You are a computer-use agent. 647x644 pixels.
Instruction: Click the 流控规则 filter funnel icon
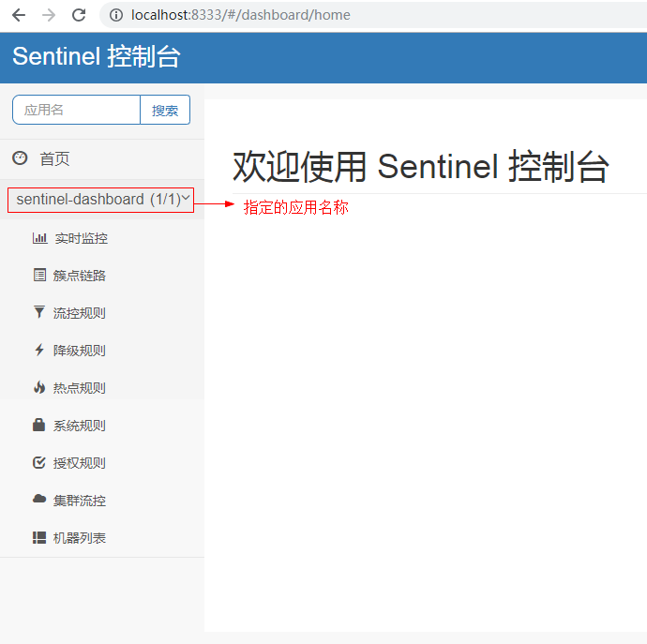coord(39,312)
